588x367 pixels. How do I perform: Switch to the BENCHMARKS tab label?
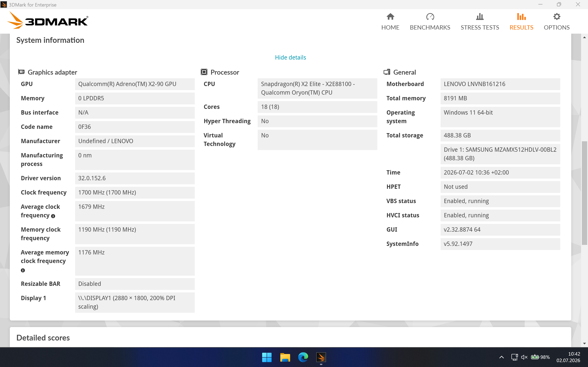tap(430, 28)
